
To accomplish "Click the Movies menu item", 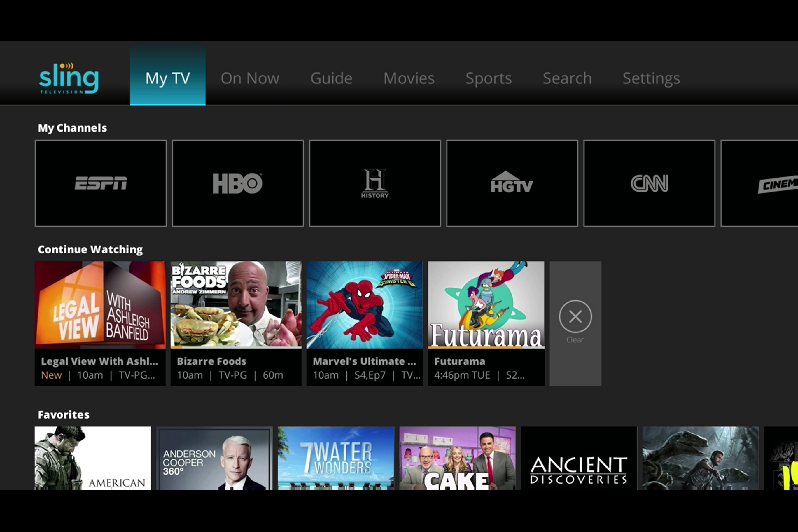I will [x=409, y=78].
